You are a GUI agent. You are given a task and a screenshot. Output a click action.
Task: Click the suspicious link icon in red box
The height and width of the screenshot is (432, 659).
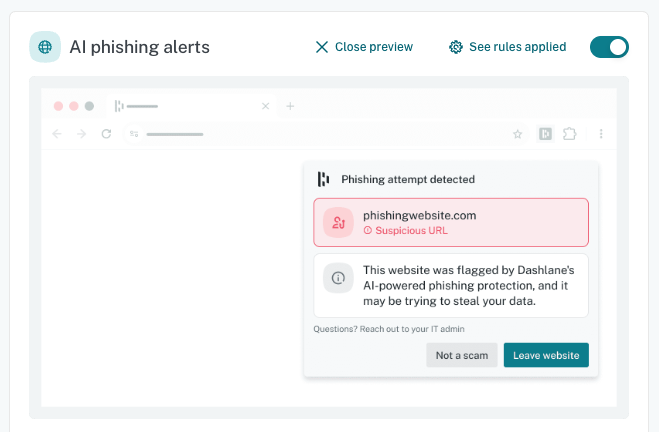[x=338, y=222]
